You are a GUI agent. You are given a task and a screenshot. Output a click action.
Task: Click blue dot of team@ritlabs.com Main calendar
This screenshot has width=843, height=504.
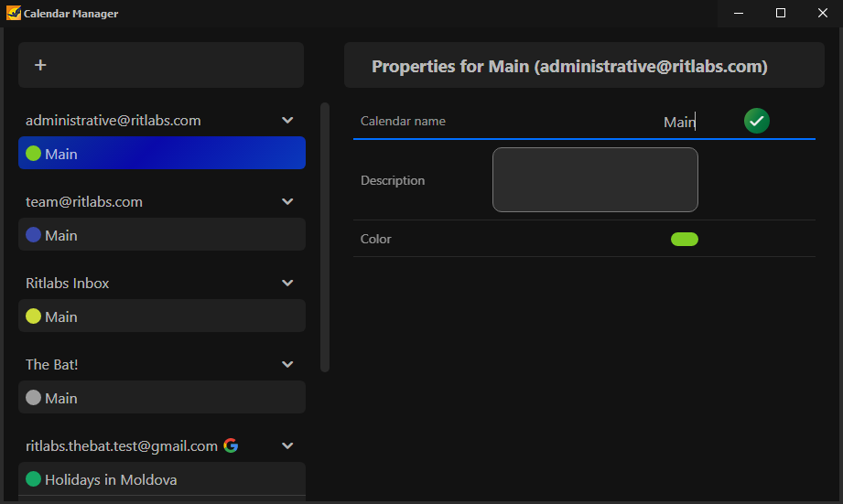tap(33, 235)
